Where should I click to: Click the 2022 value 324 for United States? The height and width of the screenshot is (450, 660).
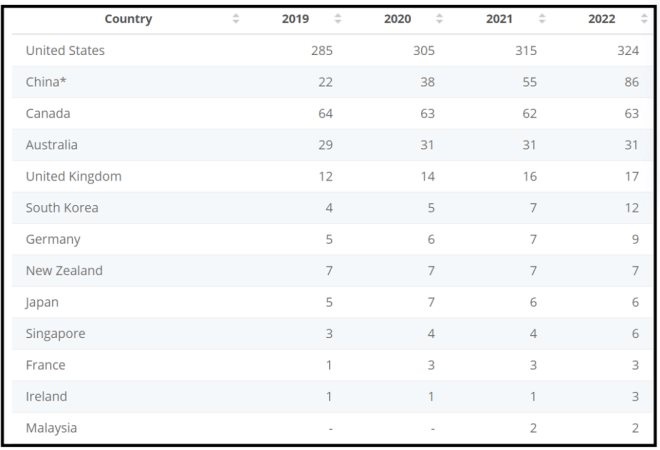(x=628, y=51)
